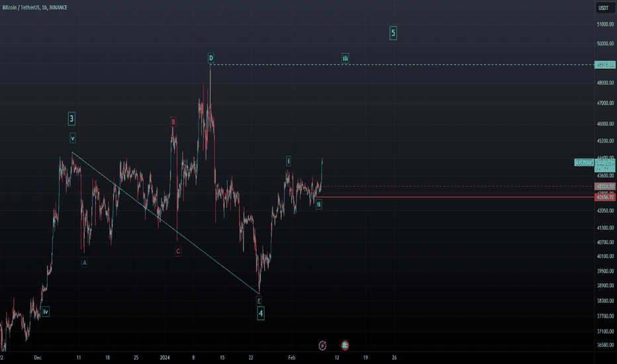This screenshot has width=617, height=364.
Task: Click the 46000.00 price scale value
Action: pyautogui.click(x=605, y=124)
